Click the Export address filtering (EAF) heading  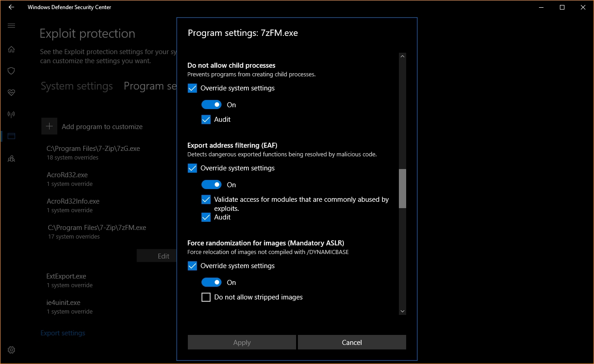tap(232, 145)
